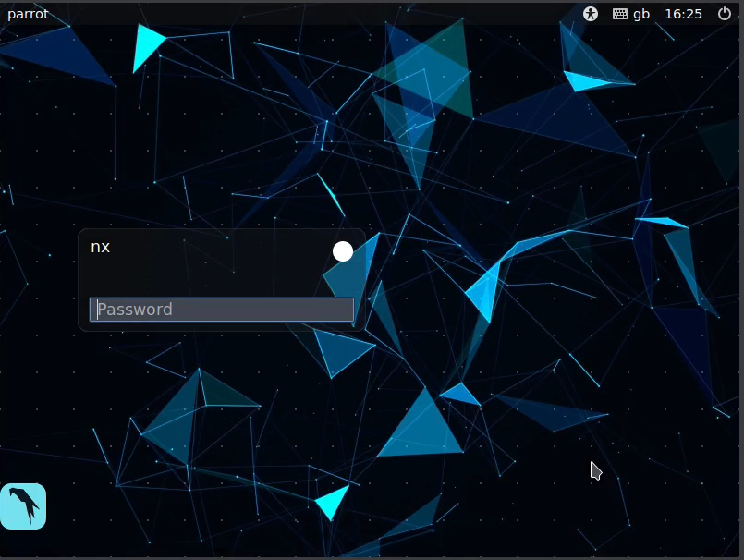
Task: Select the nx username
Action: 100,247
